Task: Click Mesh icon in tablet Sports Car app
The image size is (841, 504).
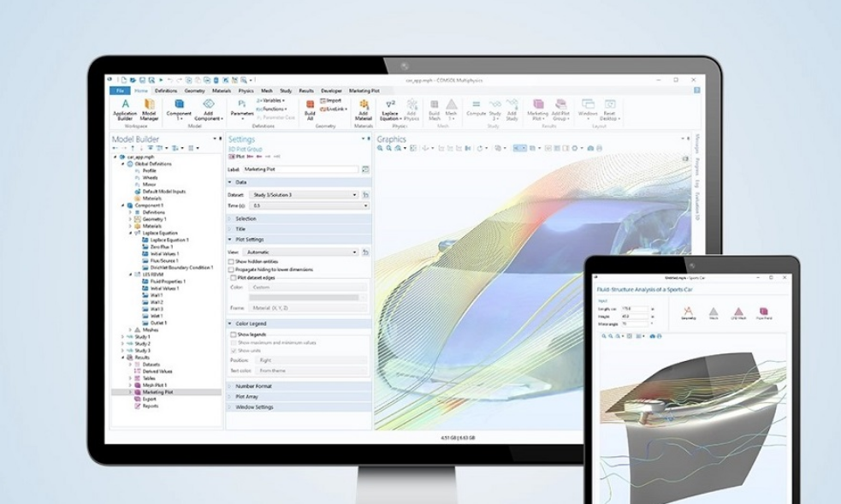Action: click(714, 313)
